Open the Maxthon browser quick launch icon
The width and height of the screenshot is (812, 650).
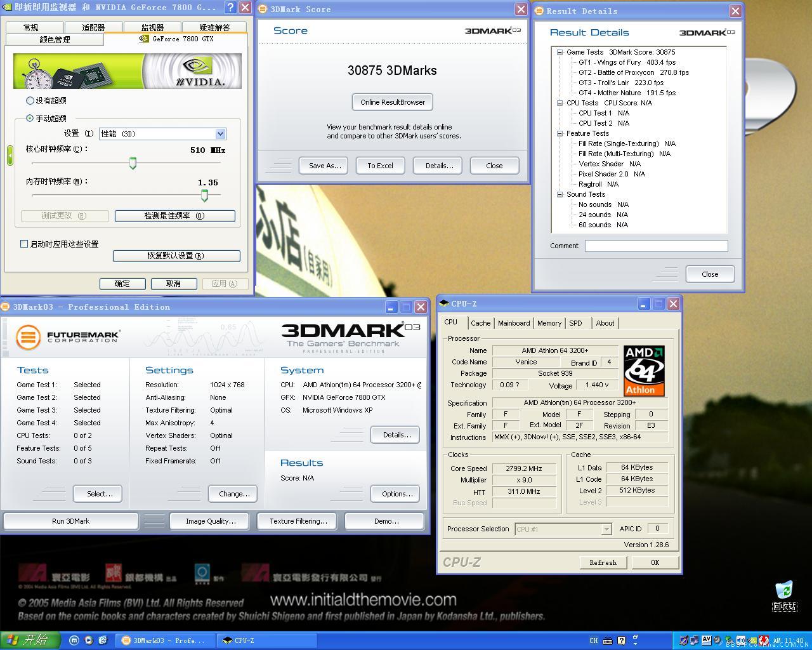point(74,640)
